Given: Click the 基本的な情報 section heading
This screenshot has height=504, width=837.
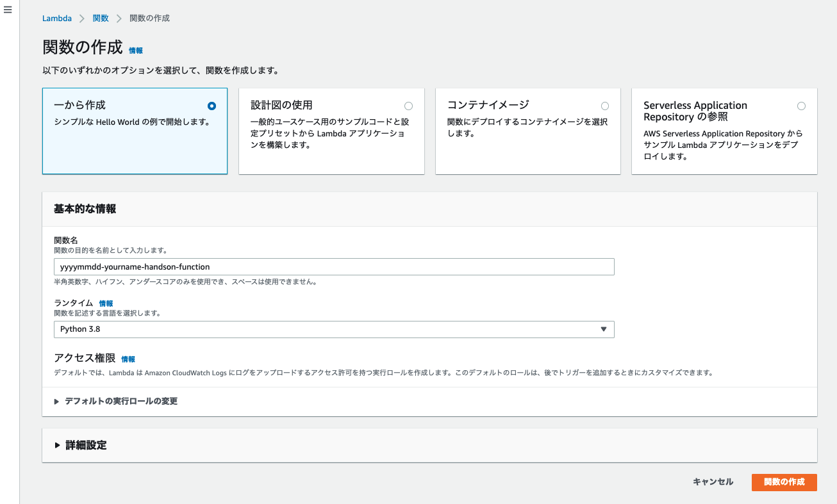Looking at the screenshot, I should click(85, 209).
